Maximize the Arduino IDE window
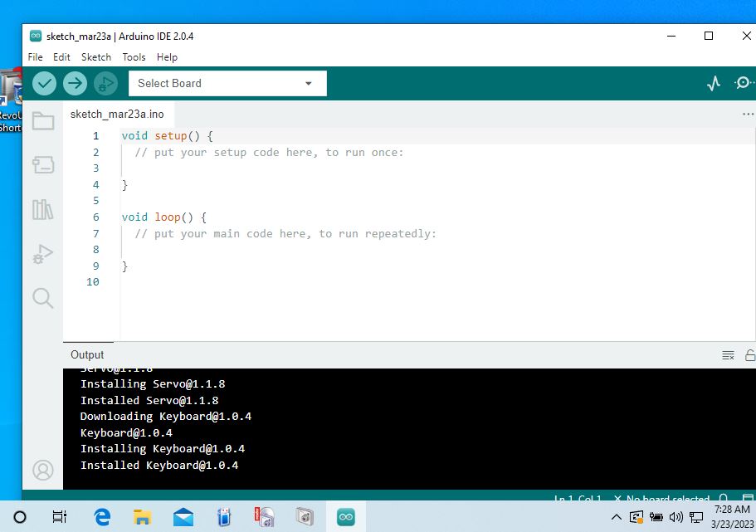 709,36
